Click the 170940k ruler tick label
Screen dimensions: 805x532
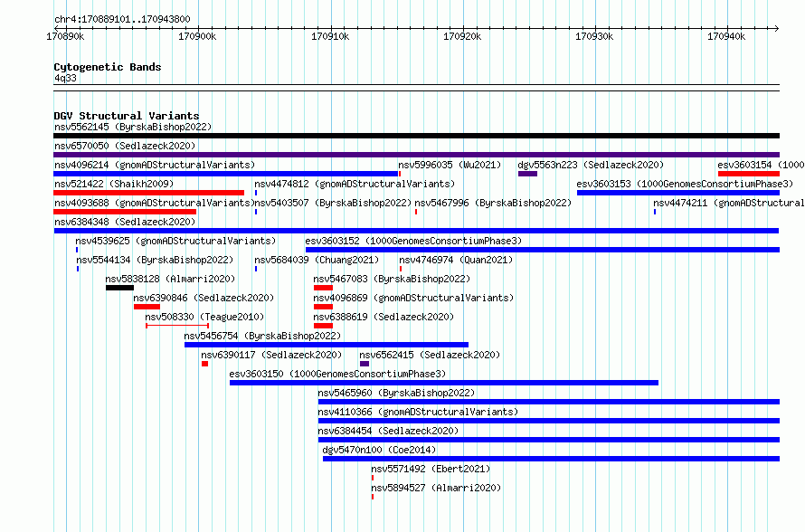coord(726,37)
